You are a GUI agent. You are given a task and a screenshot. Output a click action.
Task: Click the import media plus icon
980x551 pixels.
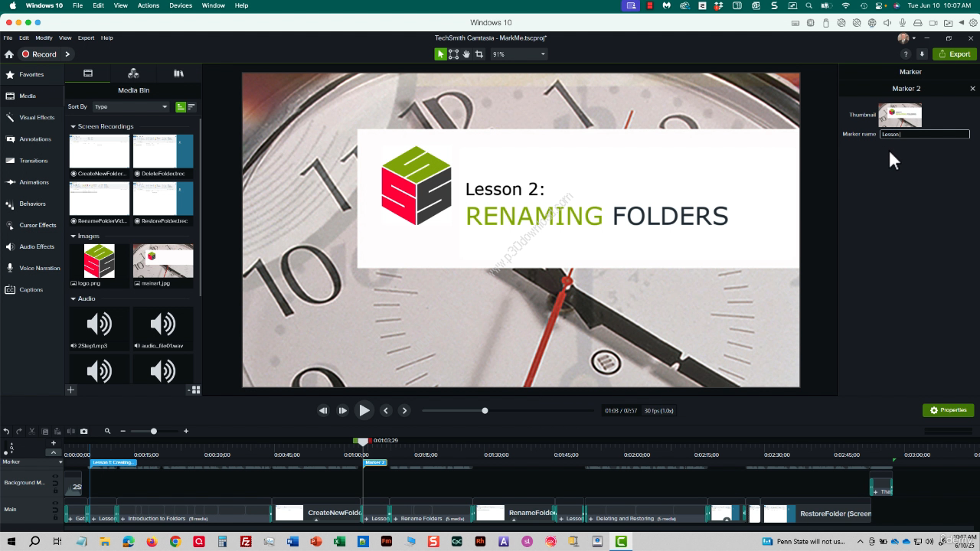coord(70,390)
